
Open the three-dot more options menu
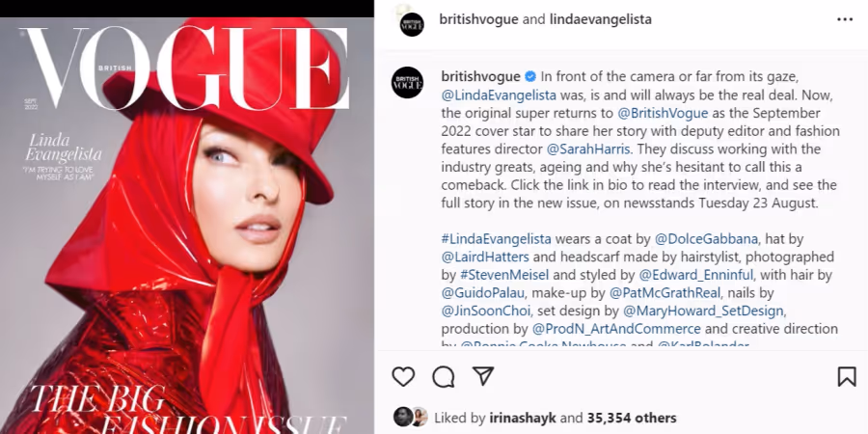(845, 19)
